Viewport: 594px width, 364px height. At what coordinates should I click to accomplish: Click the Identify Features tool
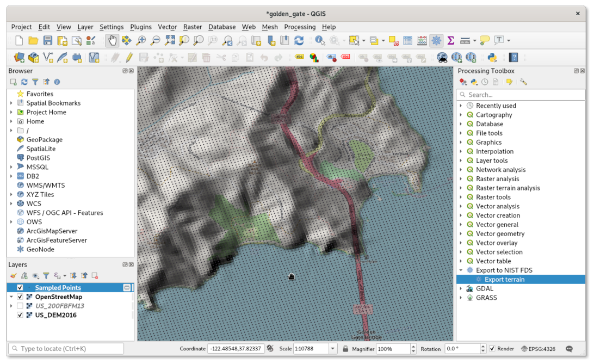pos(320,40)
